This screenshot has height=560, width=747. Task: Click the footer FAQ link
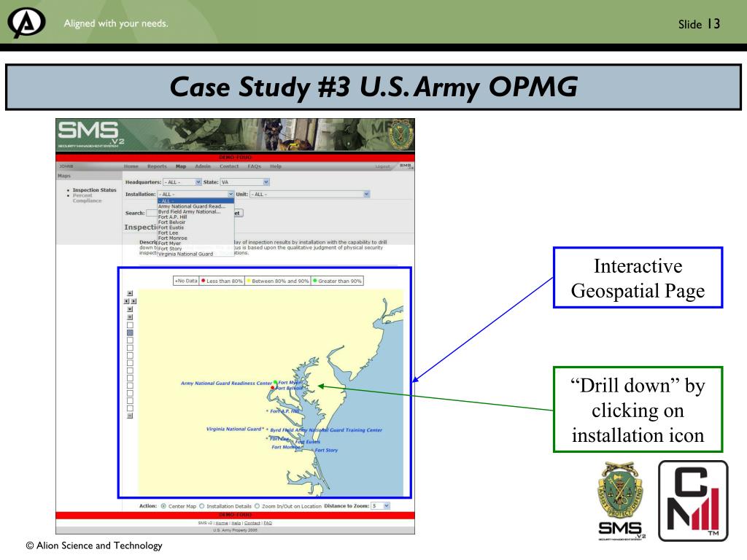(x=268, y=523)
